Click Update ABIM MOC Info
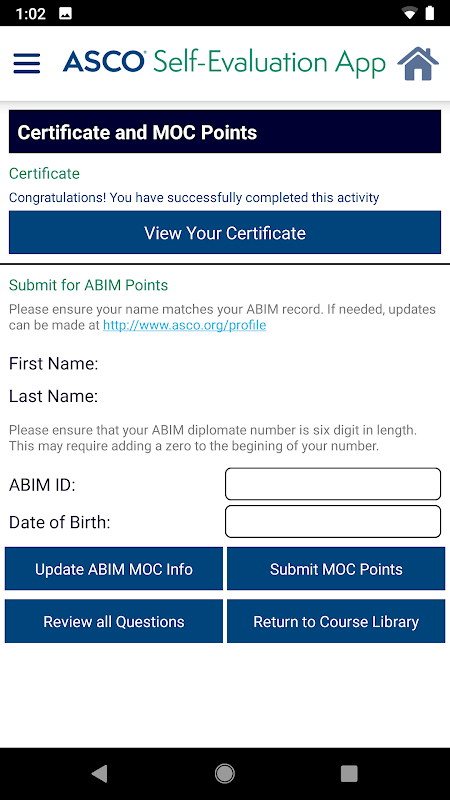450x800 pixels. click(x=114, y=569)
